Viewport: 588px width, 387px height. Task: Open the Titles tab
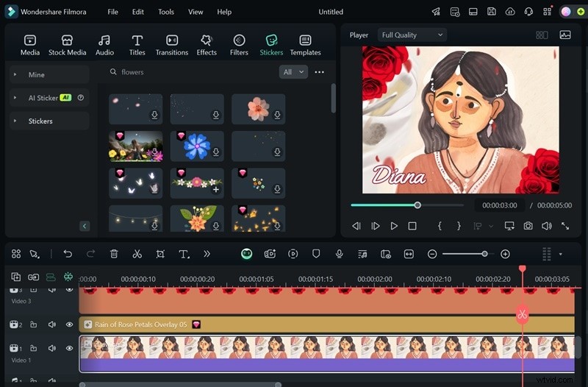coord(137,45)
